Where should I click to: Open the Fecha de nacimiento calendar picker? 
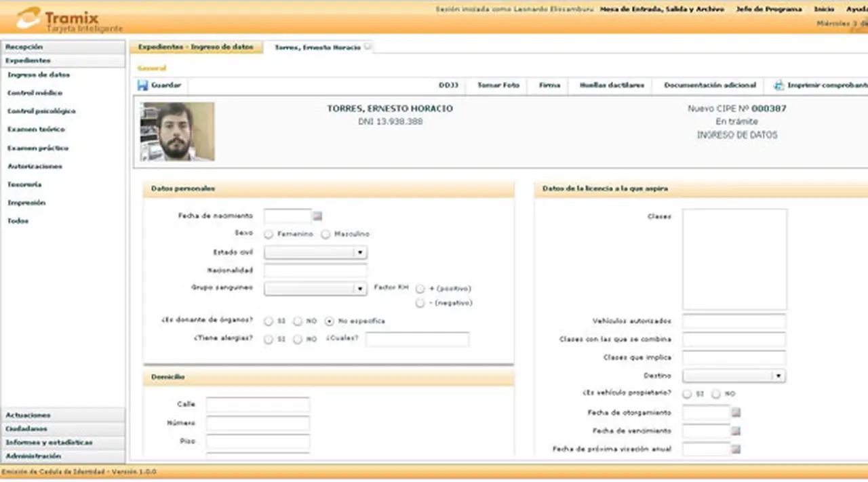317,216
